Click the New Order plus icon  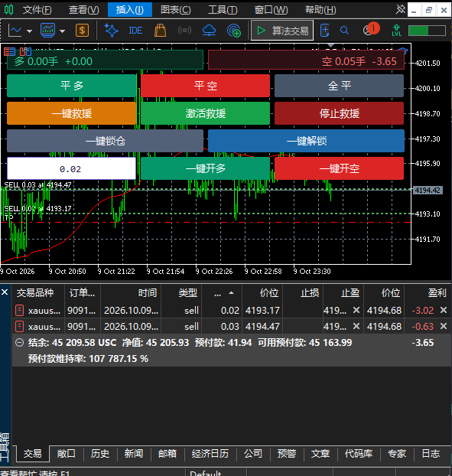click(324, 31)
